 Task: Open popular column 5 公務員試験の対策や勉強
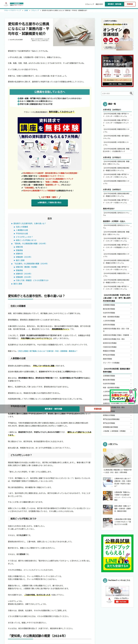tap(117, 522)
